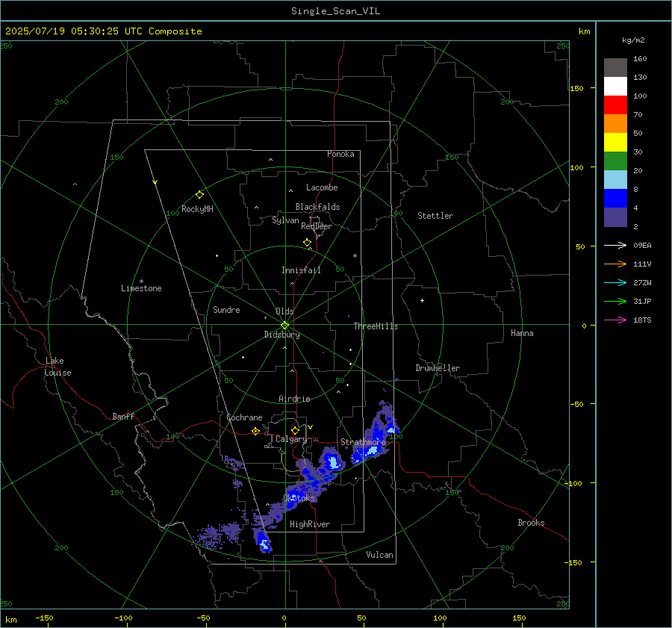Click the Ponoka town label
This screenshot has height=628, width=672.
pyautogui.click(x=340, y=154)
